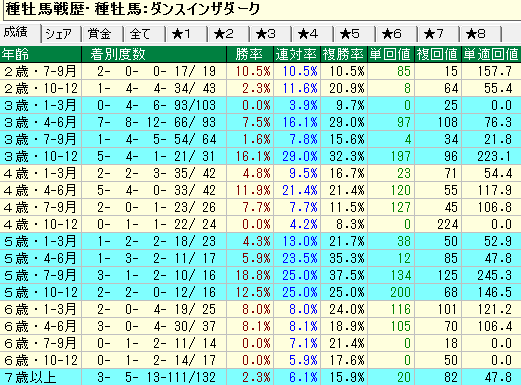Viewport: 521px width, 385px height.
Task: Show the ★4 star tab
Action: pos(312,34)
